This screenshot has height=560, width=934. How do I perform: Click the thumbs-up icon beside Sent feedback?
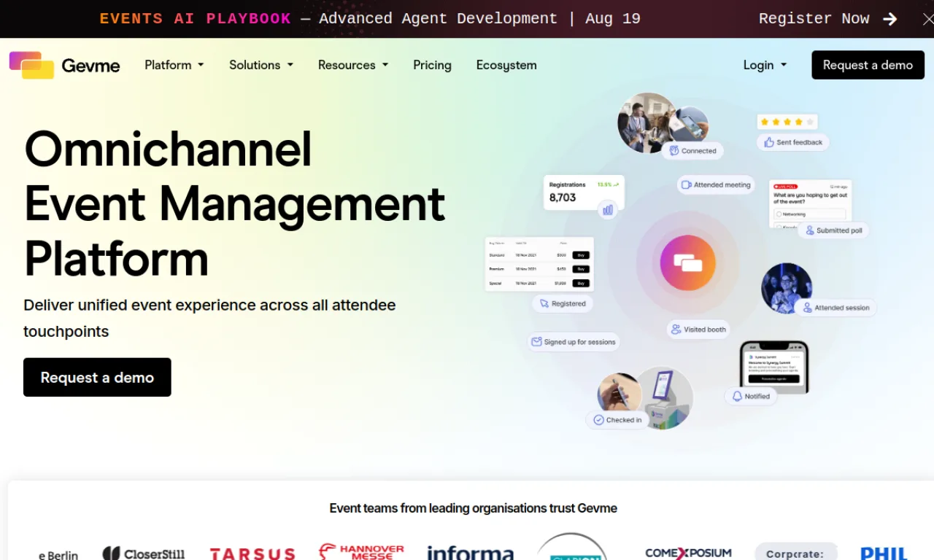pos(768,142)
